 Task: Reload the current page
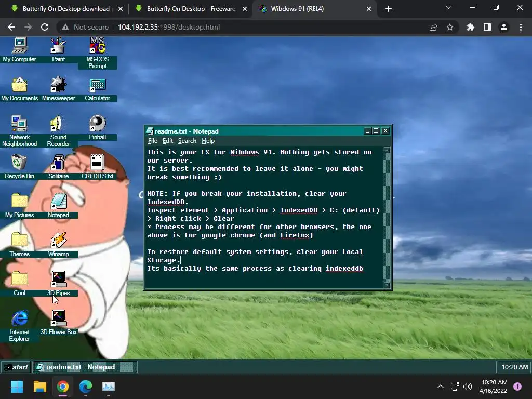click(45, 27)
